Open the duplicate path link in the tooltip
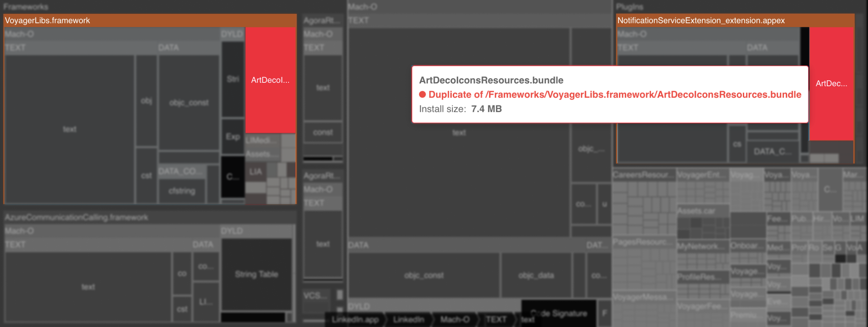The image size is (868, 327). [614, 95]
